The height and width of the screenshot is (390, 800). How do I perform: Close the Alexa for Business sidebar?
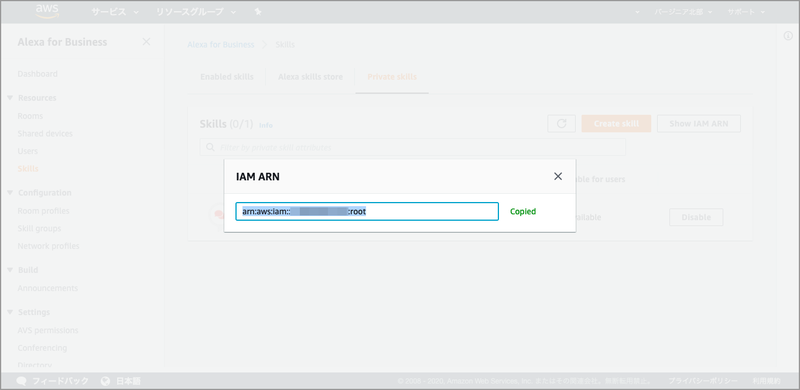(x=146, y=42)
